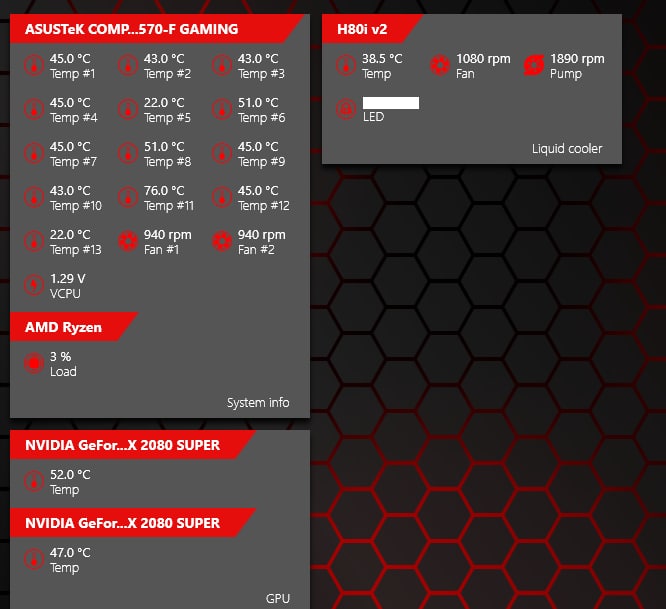The width and height of the screenshot is (666, 609).
Task: Click the 22.0 °C Temp #5 reading
Action: (164, 102)
